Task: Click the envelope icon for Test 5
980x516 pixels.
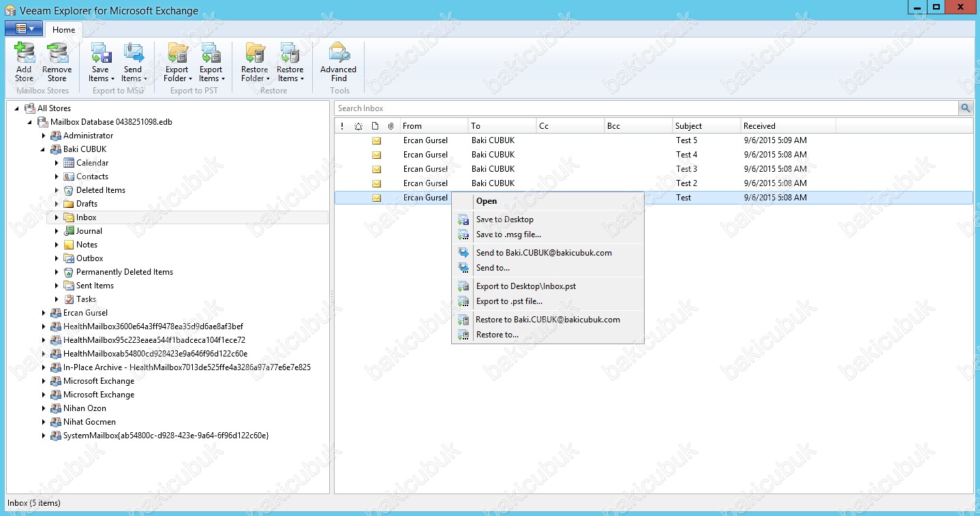Action: tap(376, 140)
